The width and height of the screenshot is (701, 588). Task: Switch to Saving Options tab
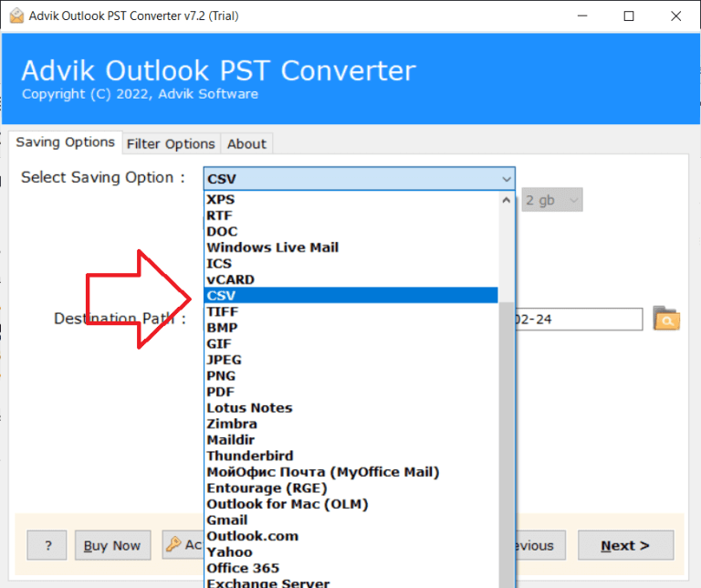66,142
